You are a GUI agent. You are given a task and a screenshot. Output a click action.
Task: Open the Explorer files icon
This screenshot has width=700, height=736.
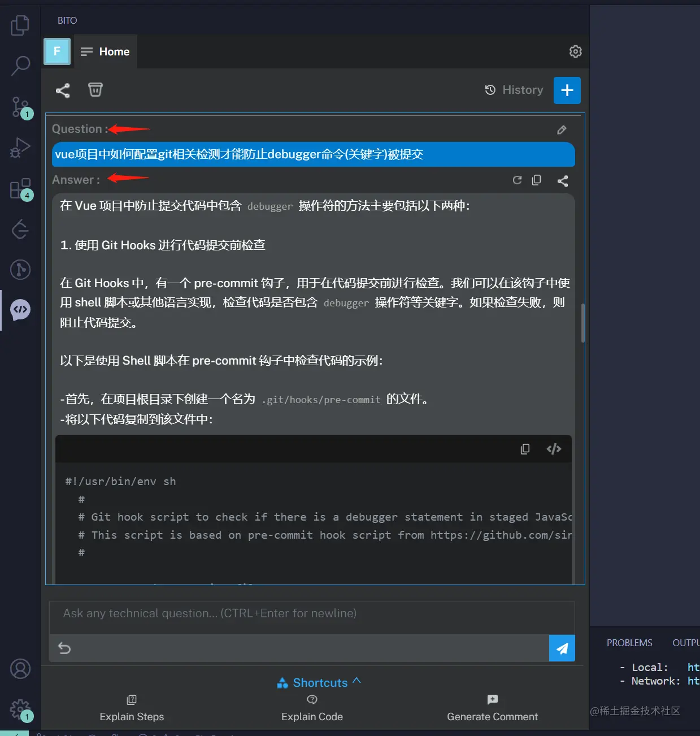pyautogui.click(x=20, y=25)
